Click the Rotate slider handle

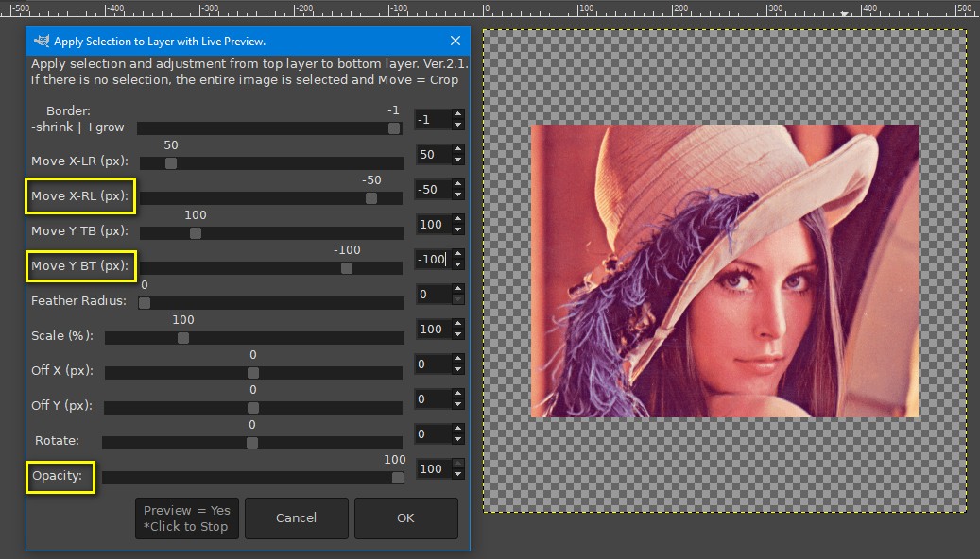point(252,443)
